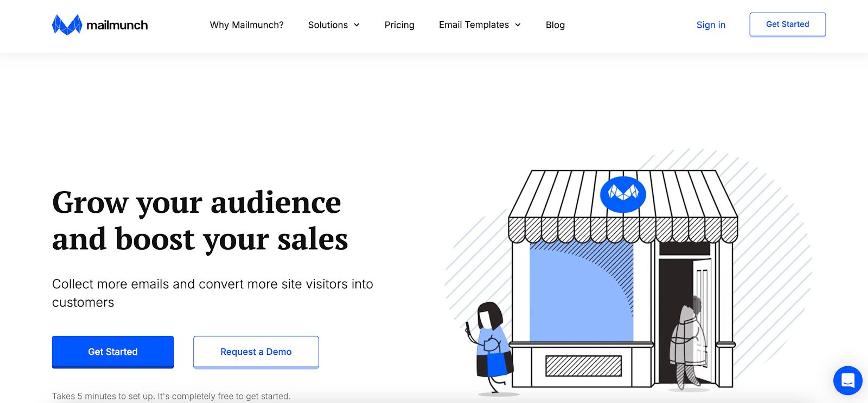Viewport: 868px width, 403px height.
Task: Open the Solutions menu item
Action: coord(328,25)
